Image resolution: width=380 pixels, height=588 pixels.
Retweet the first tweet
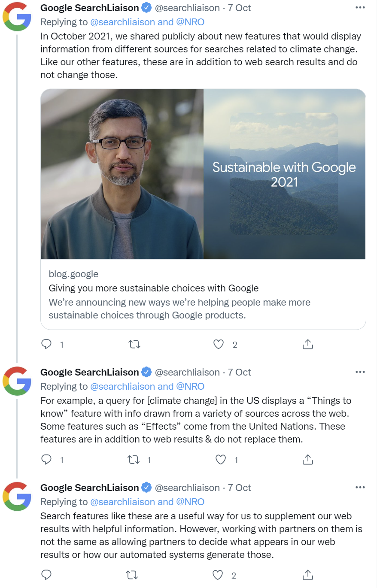[x=134, y=344]
